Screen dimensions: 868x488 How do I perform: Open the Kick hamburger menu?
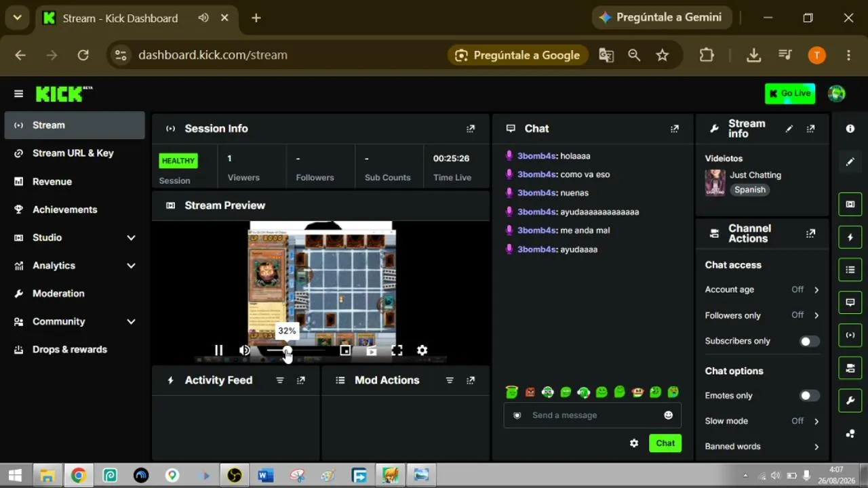tap(18, 94)
